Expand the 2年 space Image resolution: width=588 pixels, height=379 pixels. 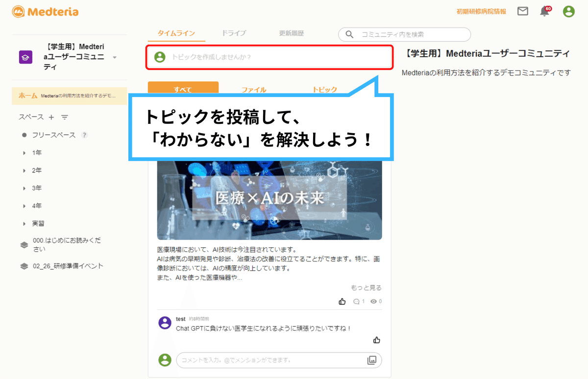point(24,170)
